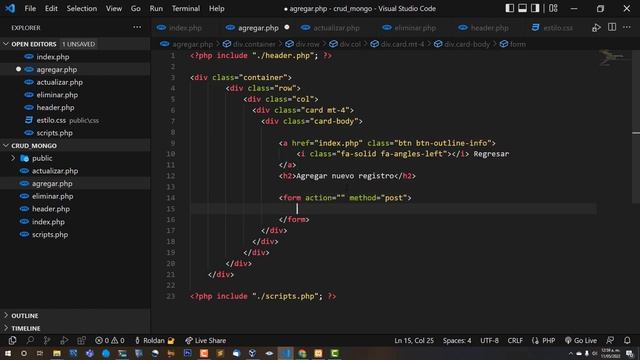This screenshot has width=640, height=360.
Task: Toggle the bottom panel layout icon
Action: tap(522, 8)
